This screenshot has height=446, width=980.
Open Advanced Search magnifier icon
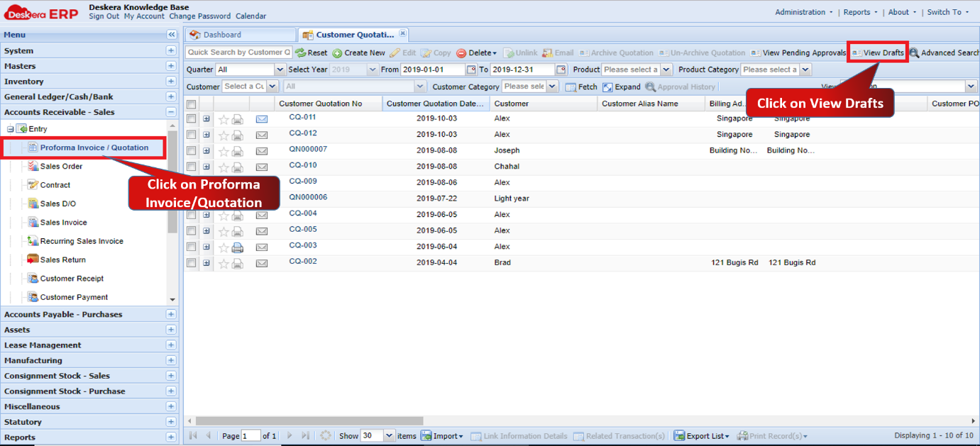(915, 53)
